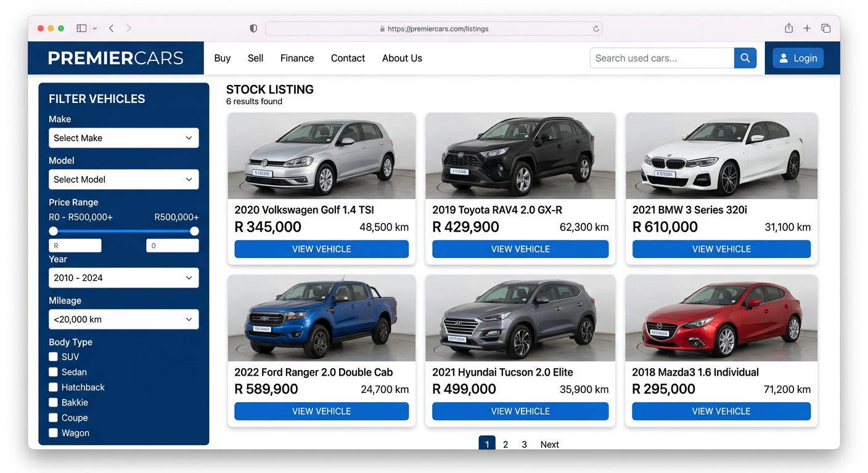Click the PREMIERCARS logo
The width and height of the screenshot is (868, 473).
116,58
